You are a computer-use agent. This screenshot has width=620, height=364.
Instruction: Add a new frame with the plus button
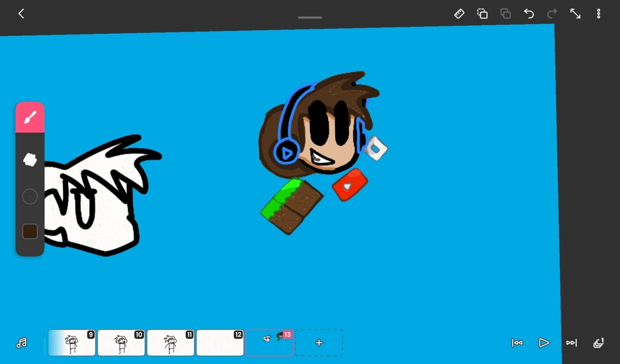click(x=319, y=343)
